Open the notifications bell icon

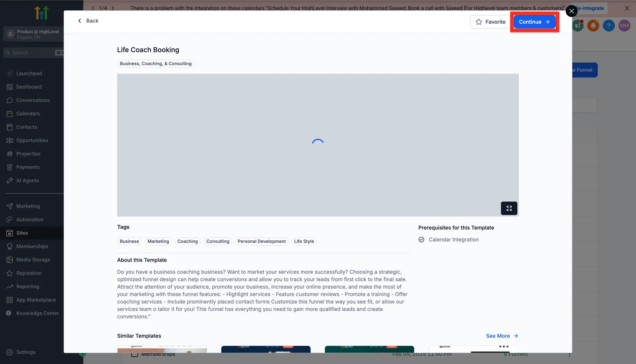pyautogui.click(x=593, y=25)
